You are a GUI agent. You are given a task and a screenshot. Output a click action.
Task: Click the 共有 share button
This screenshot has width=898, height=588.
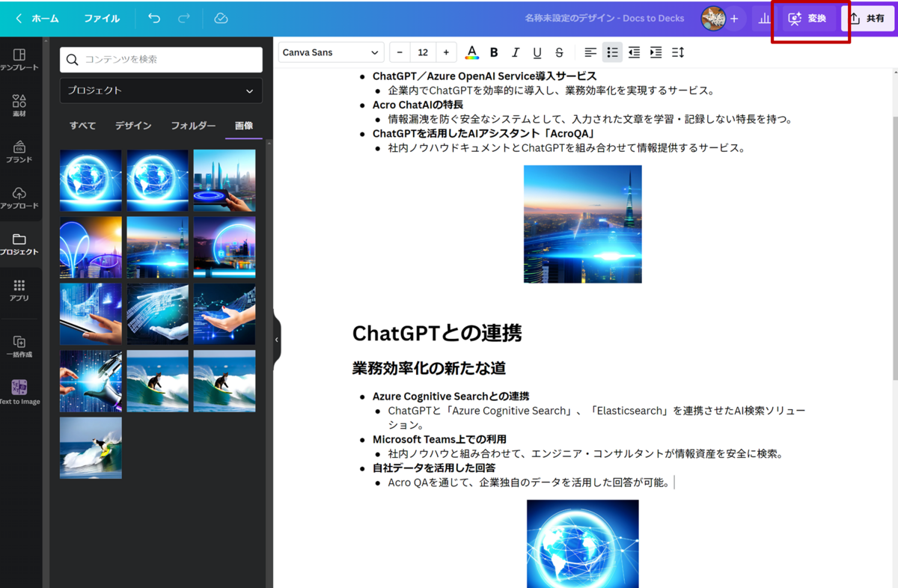[x=867, y=18]
